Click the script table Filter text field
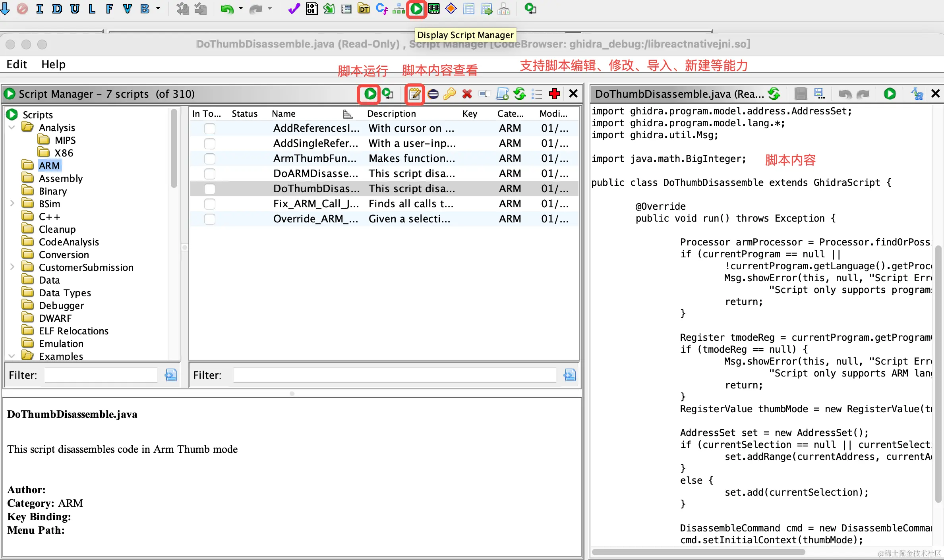 pyautogui.click(x=395, y=375)
